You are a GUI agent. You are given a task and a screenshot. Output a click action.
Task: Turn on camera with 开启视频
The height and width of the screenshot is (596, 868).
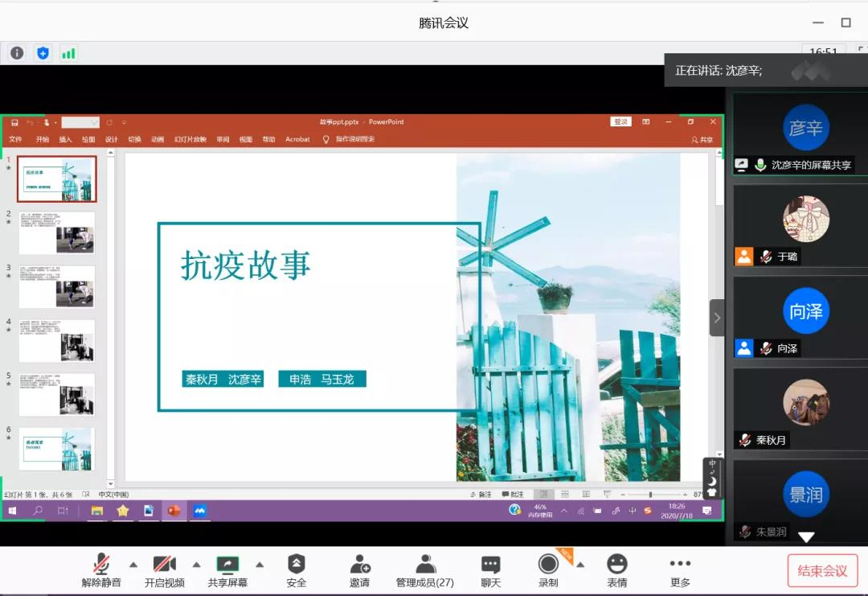[165, 569]
